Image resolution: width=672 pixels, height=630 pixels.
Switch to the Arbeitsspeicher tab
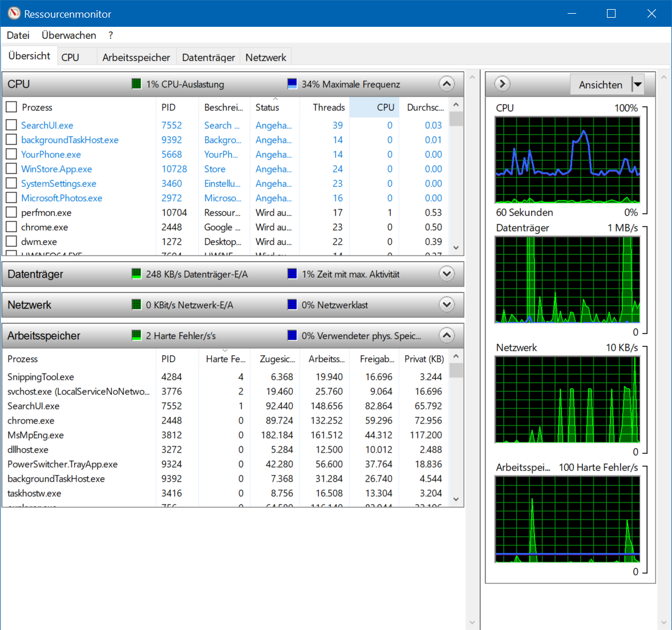(136, 58)
